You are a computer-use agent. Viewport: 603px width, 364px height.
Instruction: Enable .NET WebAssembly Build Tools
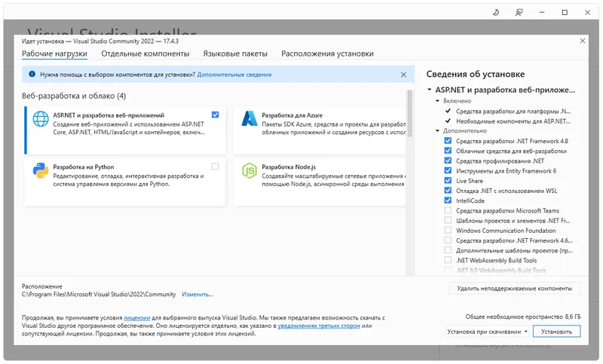(448, 260)
